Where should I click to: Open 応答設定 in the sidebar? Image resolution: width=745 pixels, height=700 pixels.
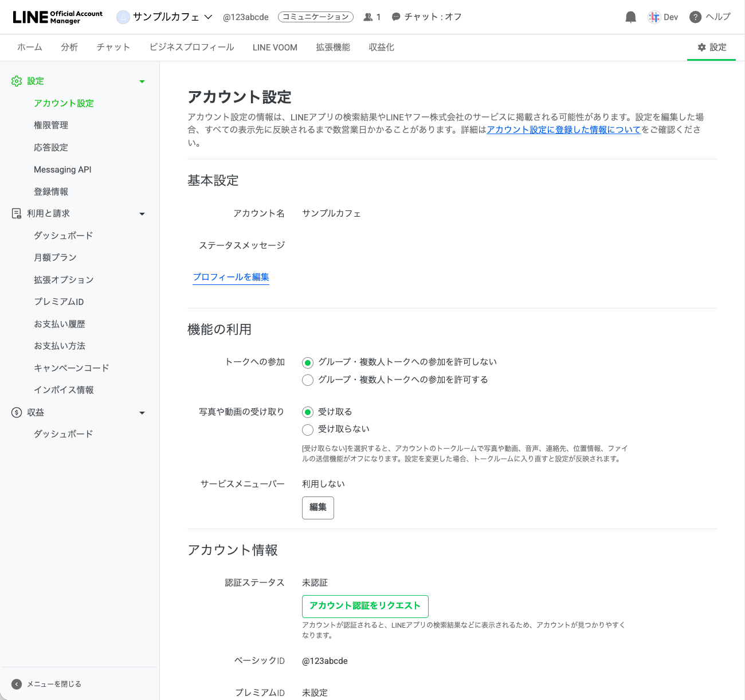[x=51, y=147]
